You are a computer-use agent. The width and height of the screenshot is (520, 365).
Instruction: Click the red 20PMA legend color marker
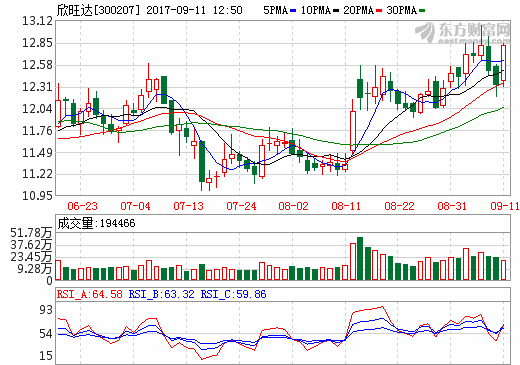[x=379, y=11]
